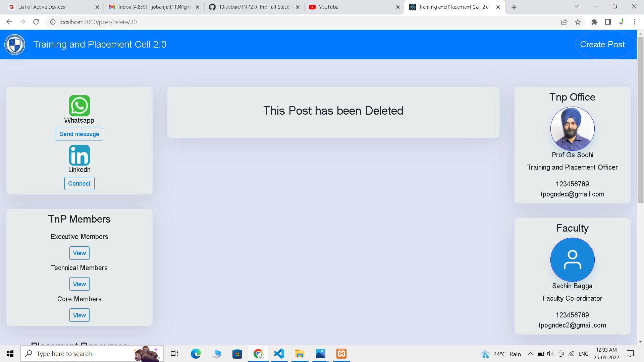Click the college crest logo in header

coord(15,45)
